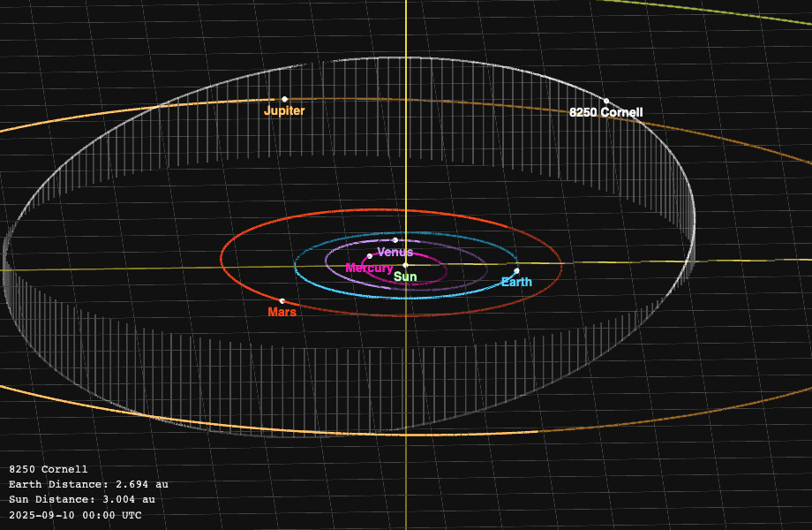Click the 8250 Cornell title in info panel
This screenshot has height=530, width=812.
click(x=49, y=470)
